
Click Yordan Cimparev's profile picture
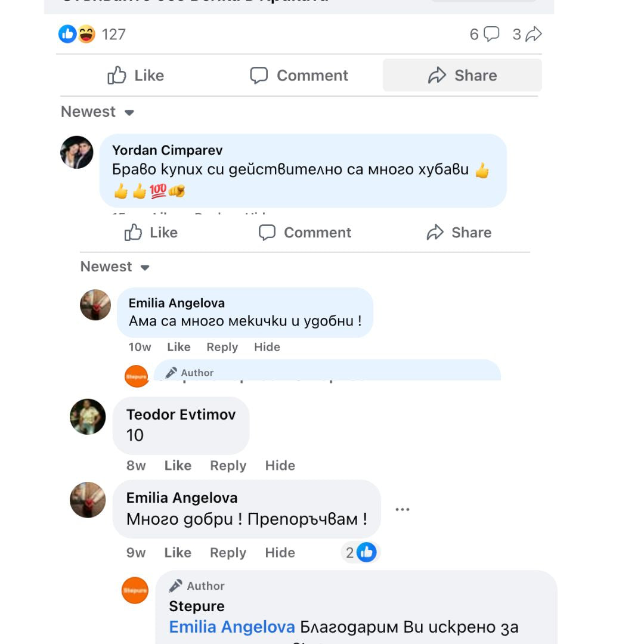[x=76, y=153]
